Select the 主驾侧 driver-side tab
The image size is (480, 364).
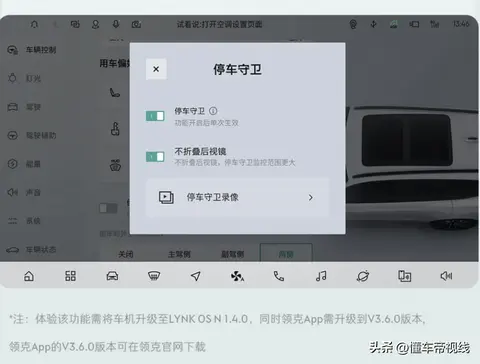pyautogui.click(x=179, y=254)
